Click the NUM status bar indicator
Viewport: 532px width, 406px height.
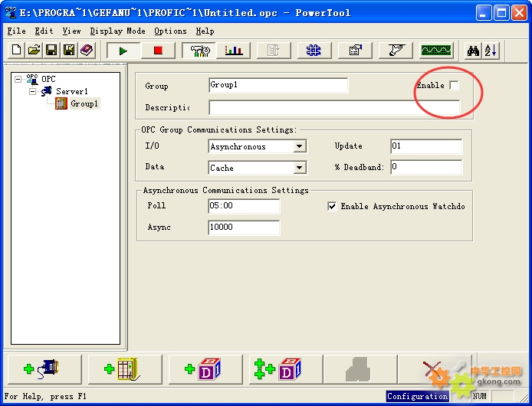tap(479, 396)
